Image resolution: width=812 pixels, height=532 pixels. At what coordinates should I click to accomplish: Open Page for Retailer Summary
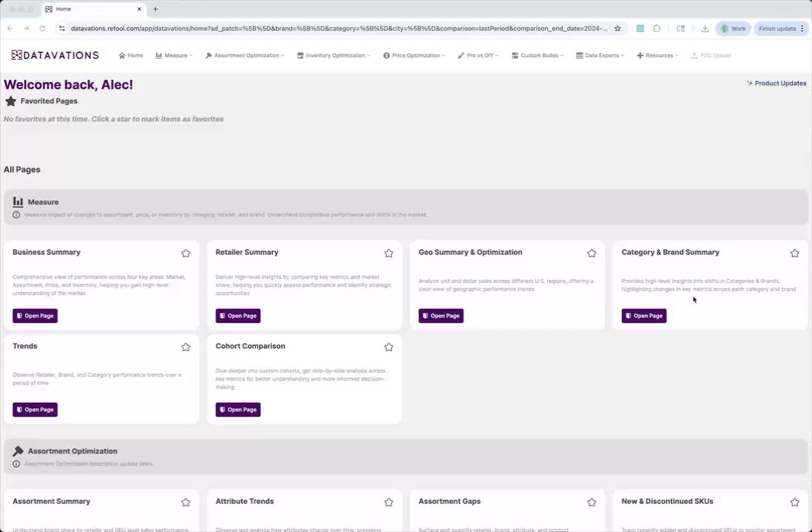(237, 316)
